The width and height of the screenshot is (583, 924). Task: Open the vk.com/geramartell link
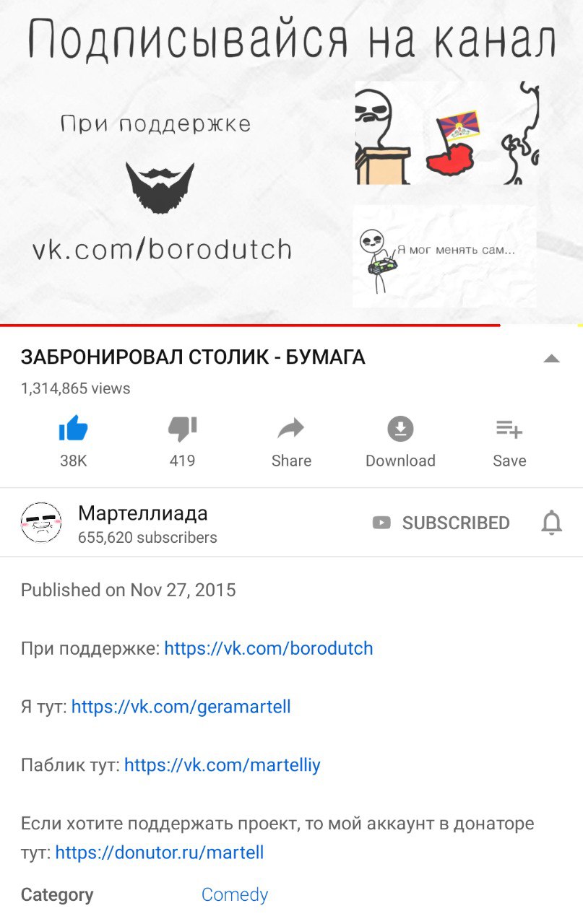pos(181,707)
